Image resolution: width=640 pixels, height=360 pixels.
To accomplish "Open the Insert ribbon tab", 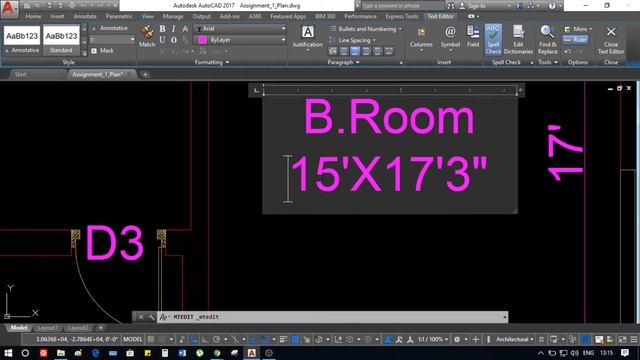I will (57, 16).
